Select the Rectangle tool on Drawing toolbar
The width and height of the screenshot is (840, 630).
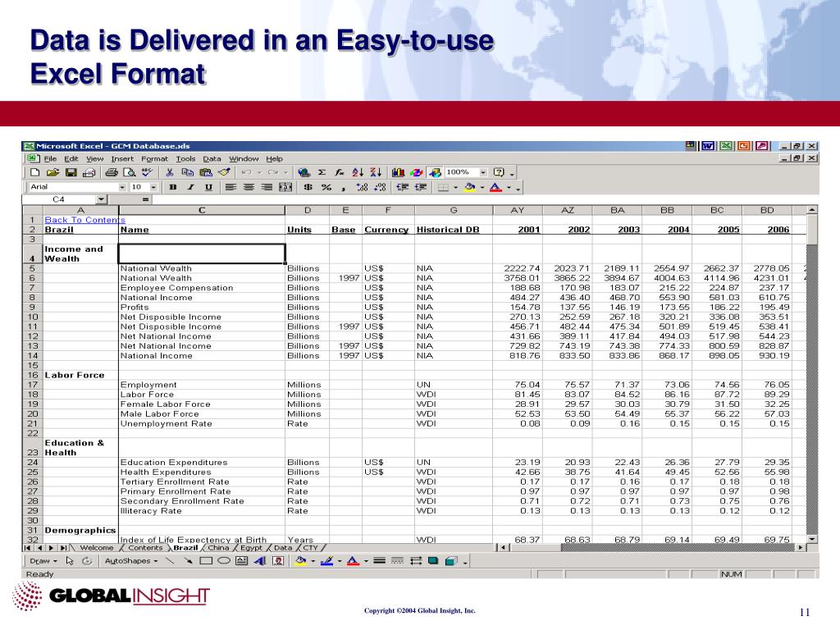(x=206, y=561)
